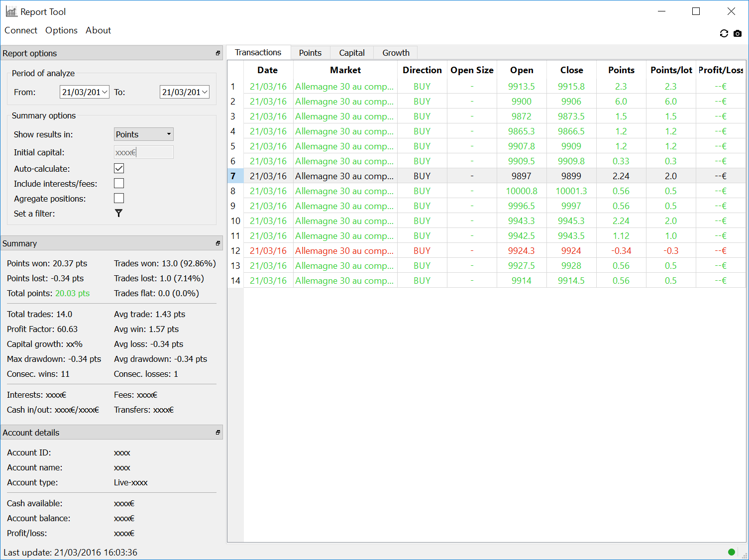Open the To date dropdown
749x560 pixels.
click(x=205, y=92)
